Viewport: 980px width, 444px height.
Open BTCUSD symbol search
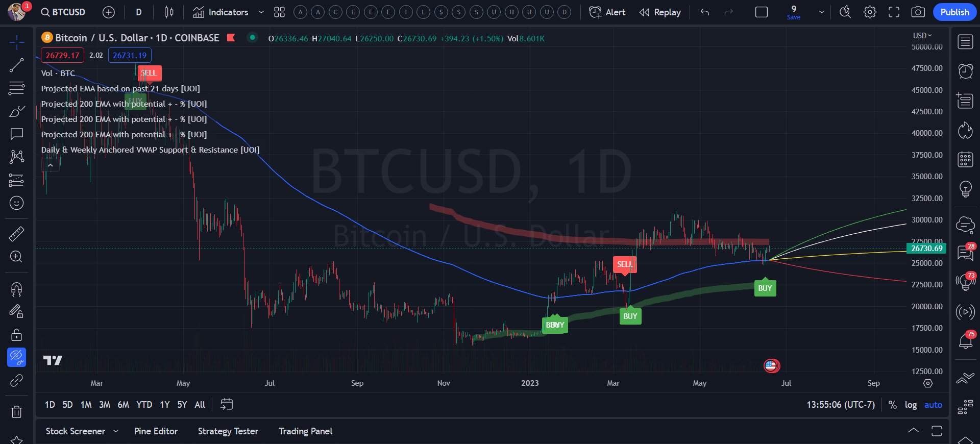63,12
